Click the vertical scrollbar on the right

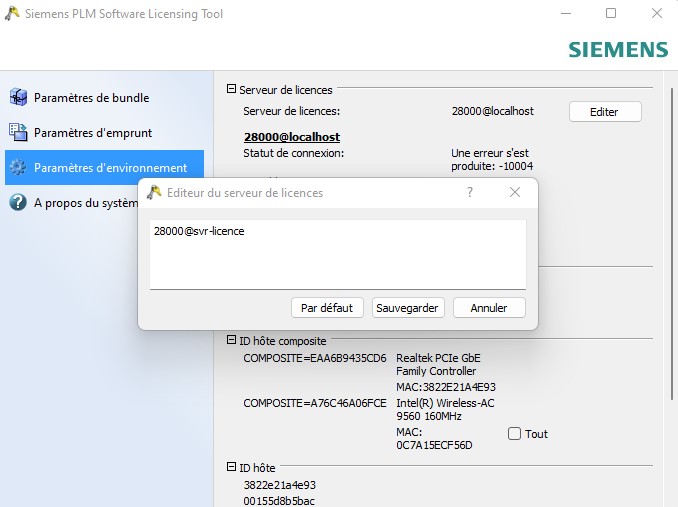(x=672, y=244)
